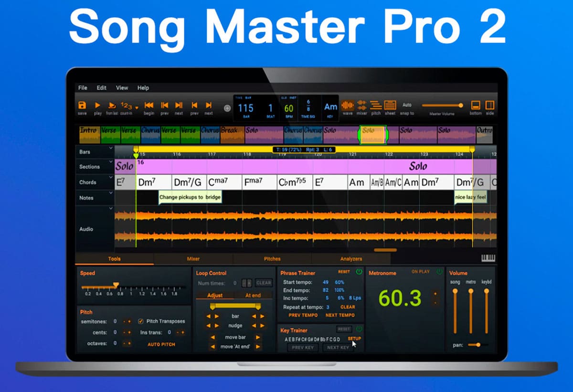Click the song volume slider

[x=455, y=312]
